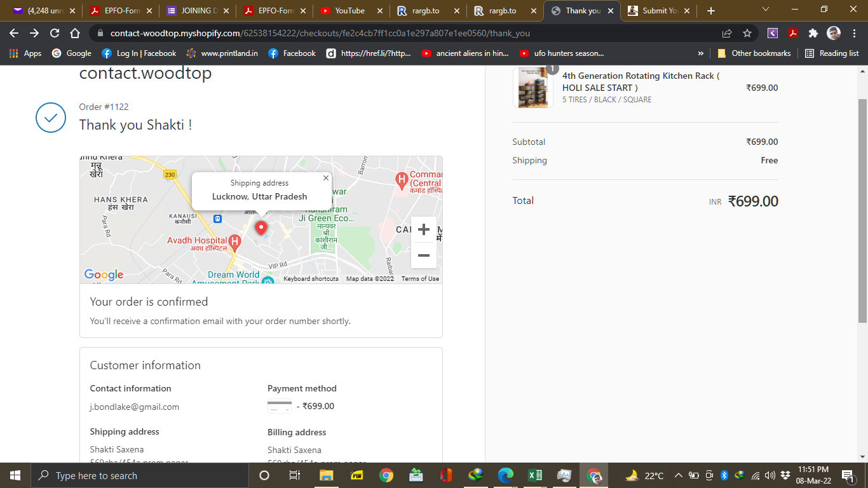Image resolution: width=868 pixels, height=488 pixels.
Task: Click the Keyboard shortcuts map button
Action: (x=311, y=279)
